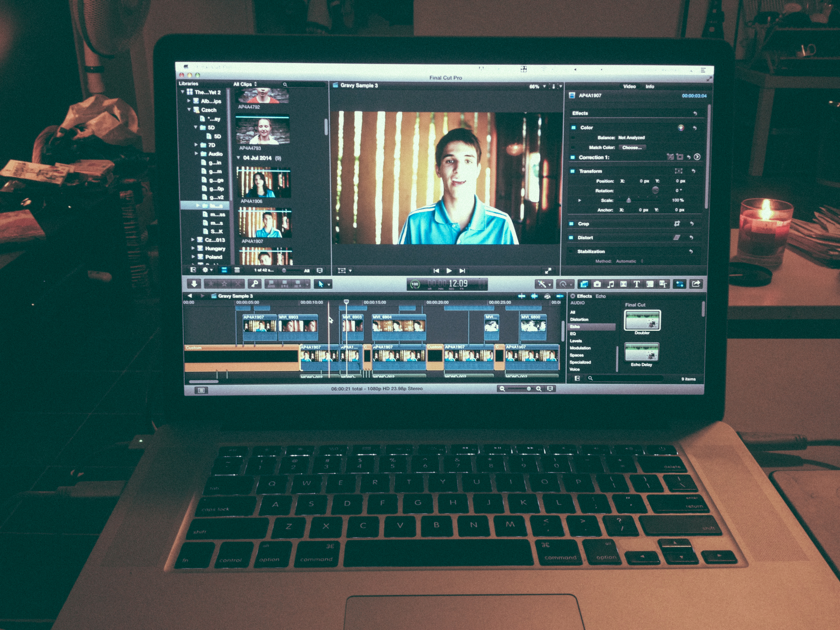This screenshot has height=630, width=840.
Task: Toggle the Transform checkbox
Action: pos(573,171)
